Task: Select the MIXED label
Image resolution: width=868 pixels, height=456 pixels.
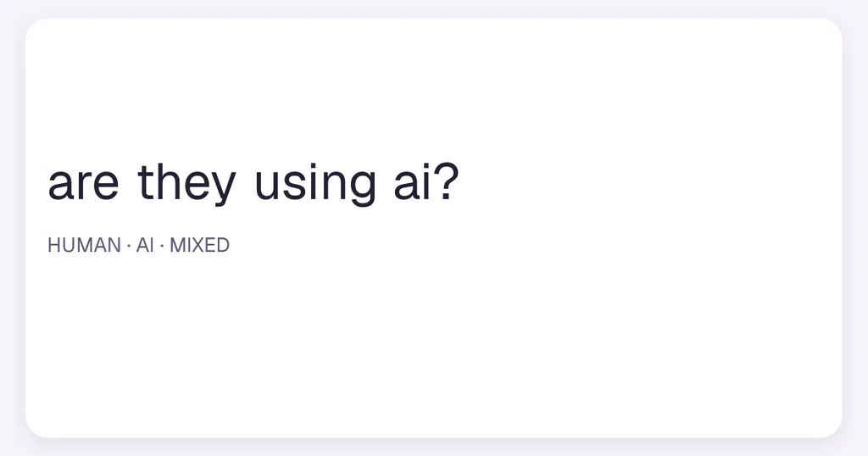Action: click(199, 245)
